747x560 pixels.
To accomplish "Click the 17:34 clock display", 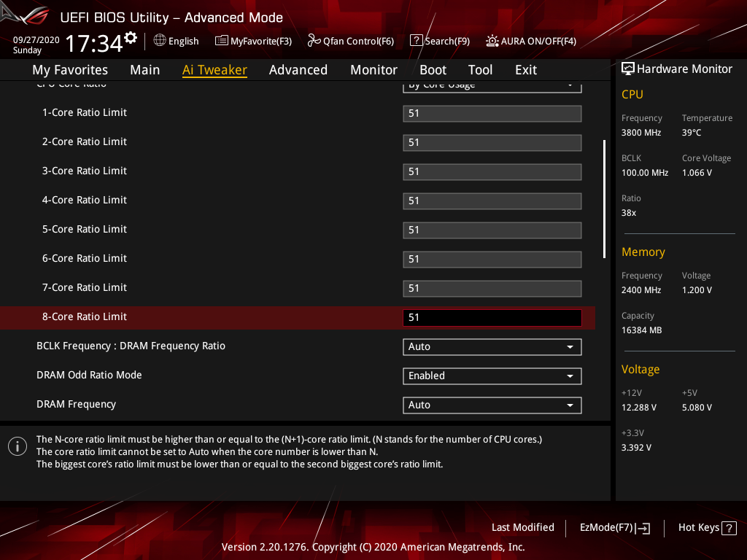I will tap(94, 43).
